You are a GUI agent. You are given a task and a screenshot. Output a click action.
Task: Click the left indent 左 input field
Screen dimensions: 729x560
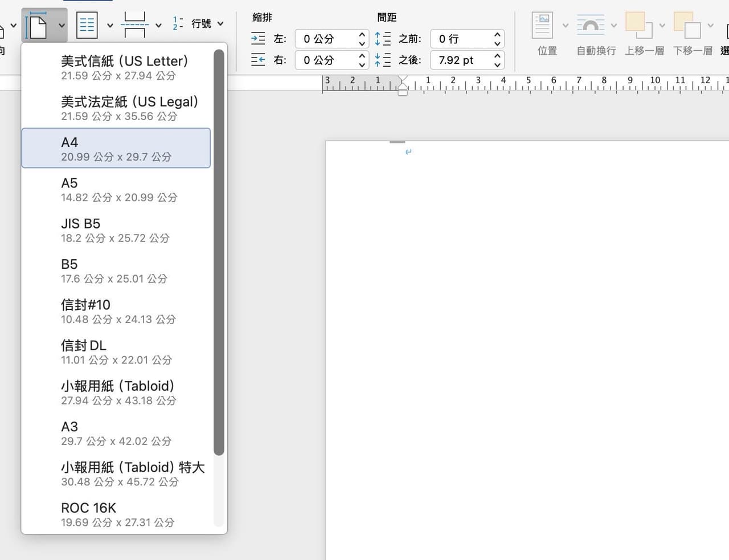coord(326,39)
